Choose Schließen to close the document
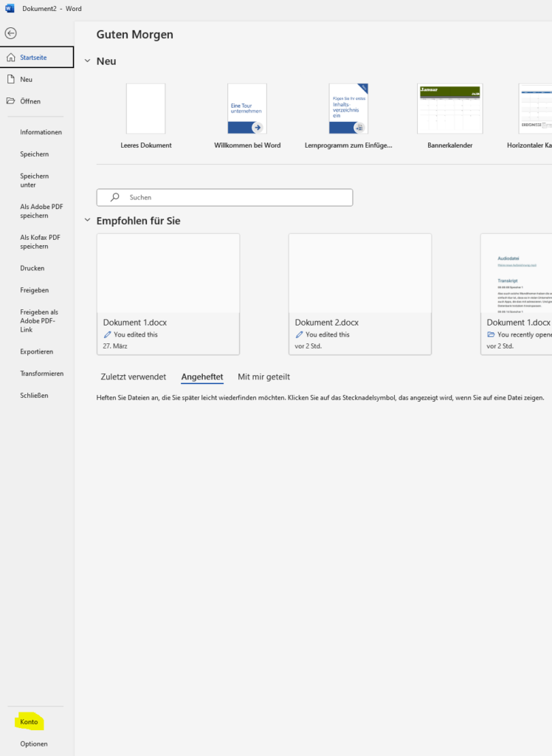This screenshot has height=756, width=552. pyautogui.click(x=34, y=396)
